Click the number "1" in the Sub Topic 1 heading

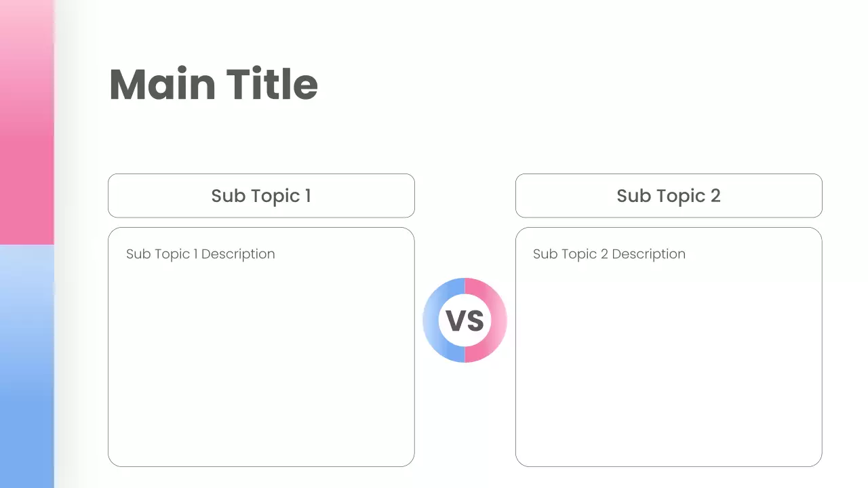click(307, 196)
